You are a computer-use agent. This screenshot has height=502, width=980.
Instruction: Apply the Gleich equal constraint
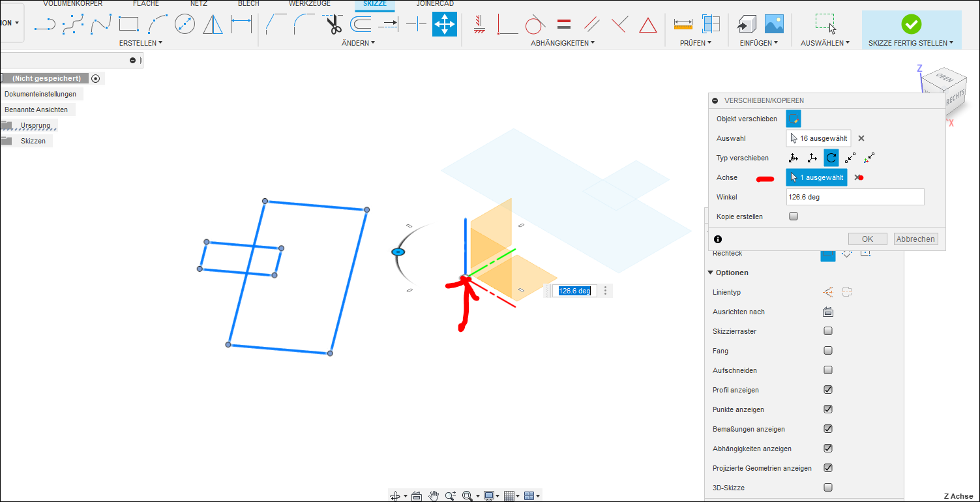(x=563, y=23)
